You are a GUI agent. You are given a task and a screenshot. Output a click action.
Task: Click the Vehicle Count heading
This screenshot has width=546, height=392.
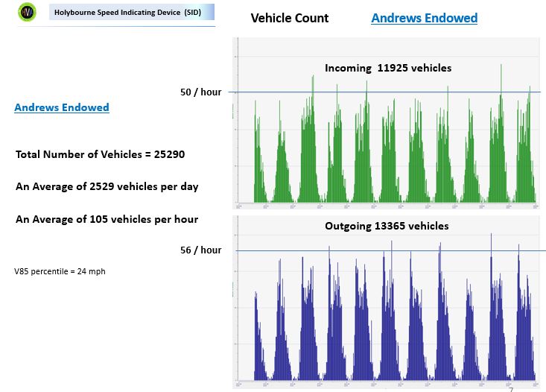pos(289,18)
